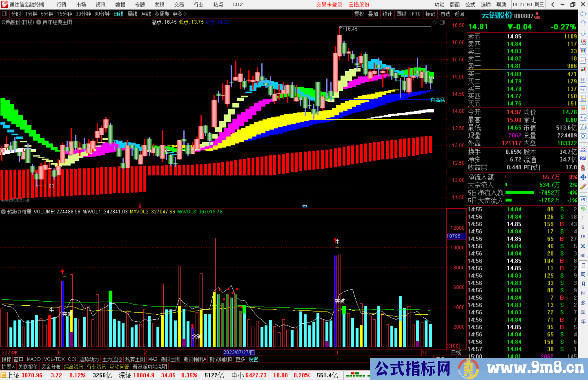Select the pencil drawing tool icon
Screen dimensions: 588x380
pos(583,187)
